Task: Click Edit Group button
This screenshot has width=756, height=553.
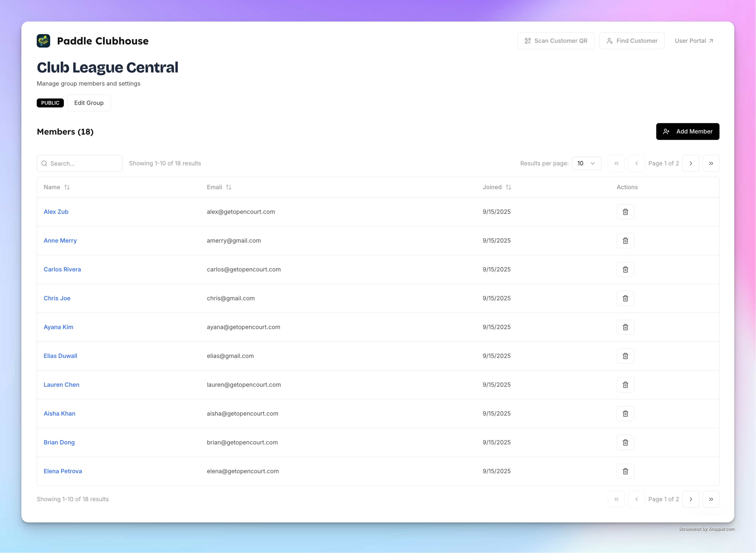Action: click(x=89, y=103)
